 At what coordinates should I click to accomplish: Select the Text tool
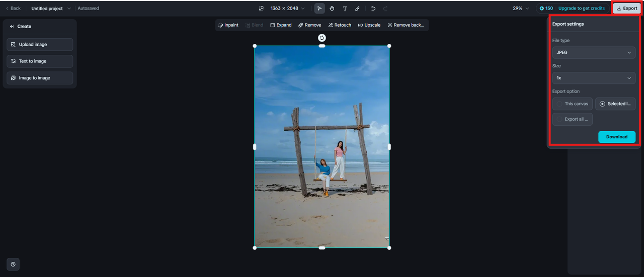[345, 9]
